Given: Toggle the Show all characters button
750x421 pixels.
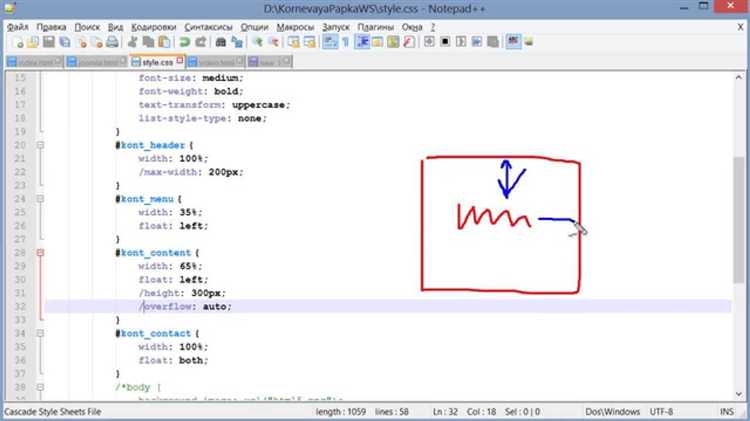Looking at the screenshot, I should click(x=345, y=42).
